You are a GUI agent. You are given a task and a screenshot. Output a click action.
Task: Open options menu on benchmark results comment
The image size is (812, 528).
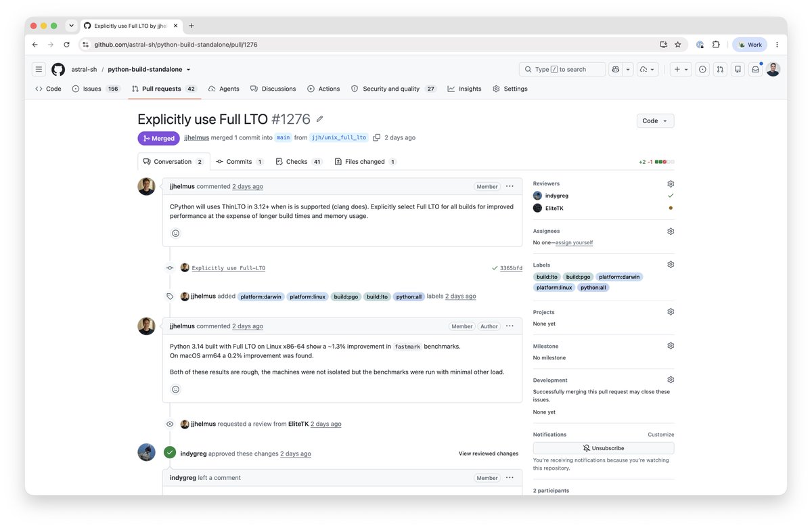tap(510, 326)
